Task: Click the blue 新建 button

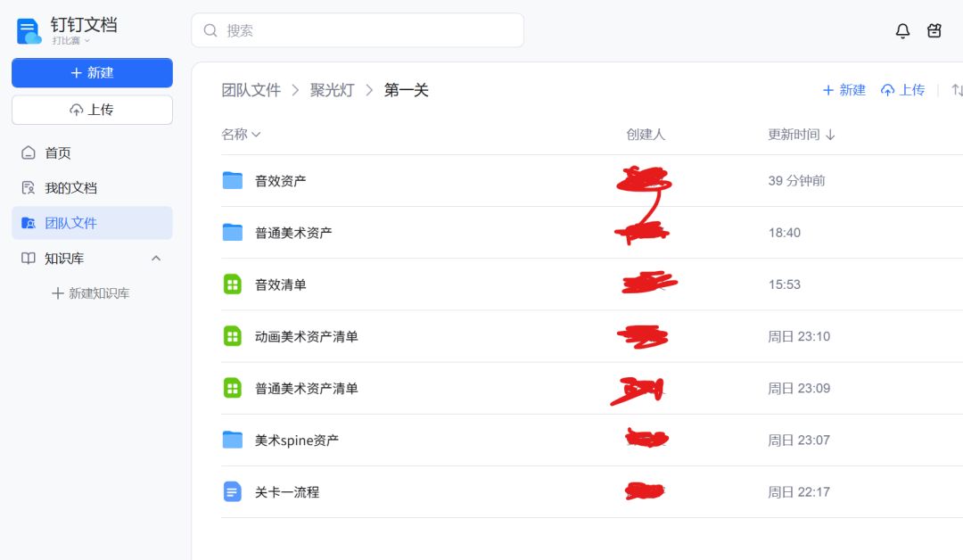Action: click(x=92, y=73)
